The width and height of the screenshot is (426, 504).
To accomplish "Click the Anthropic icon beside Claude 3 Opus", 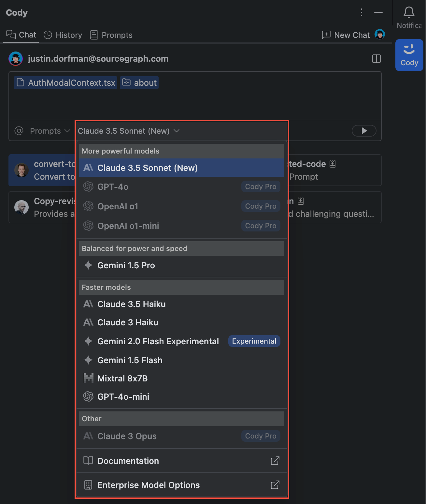I will [x=88, y=436].
